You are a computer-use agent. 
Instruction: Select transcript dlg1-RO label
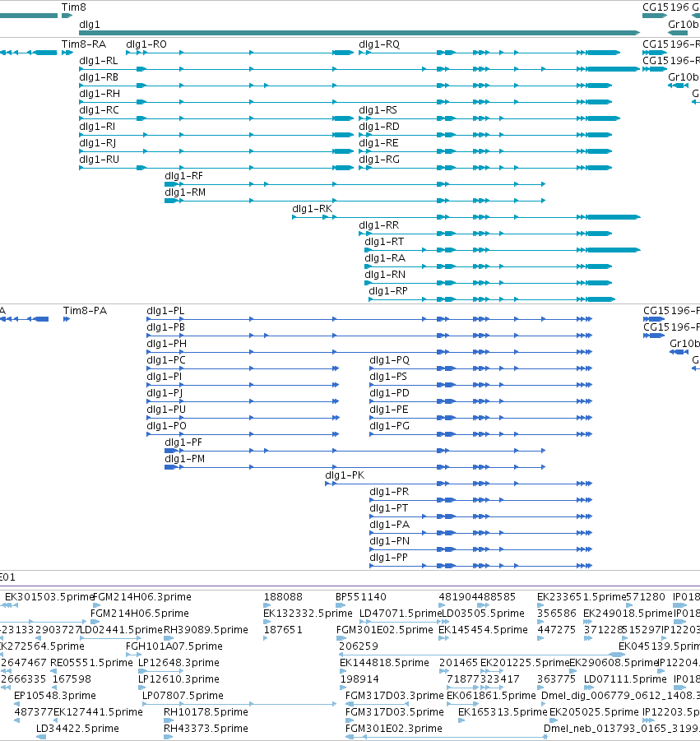click(x=146, y=44)
